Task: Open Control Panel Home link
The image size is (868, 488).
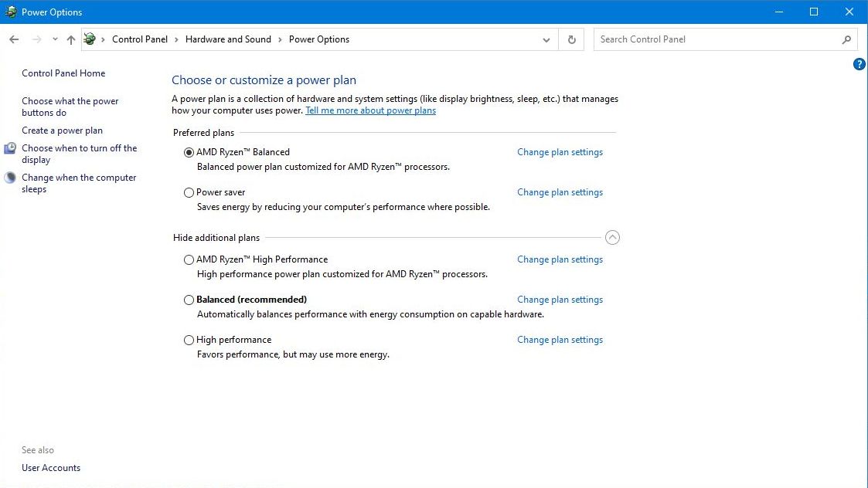Action: [63, 73]
